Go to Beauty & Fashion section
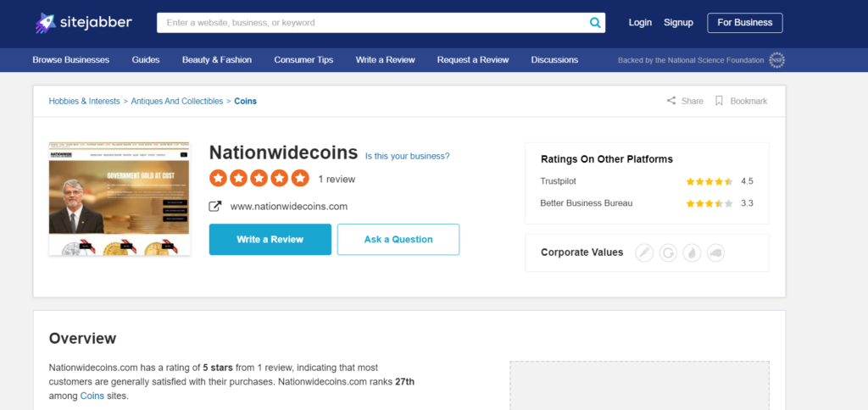The height and width of the screenshot is (410, 868). (217, 60)
